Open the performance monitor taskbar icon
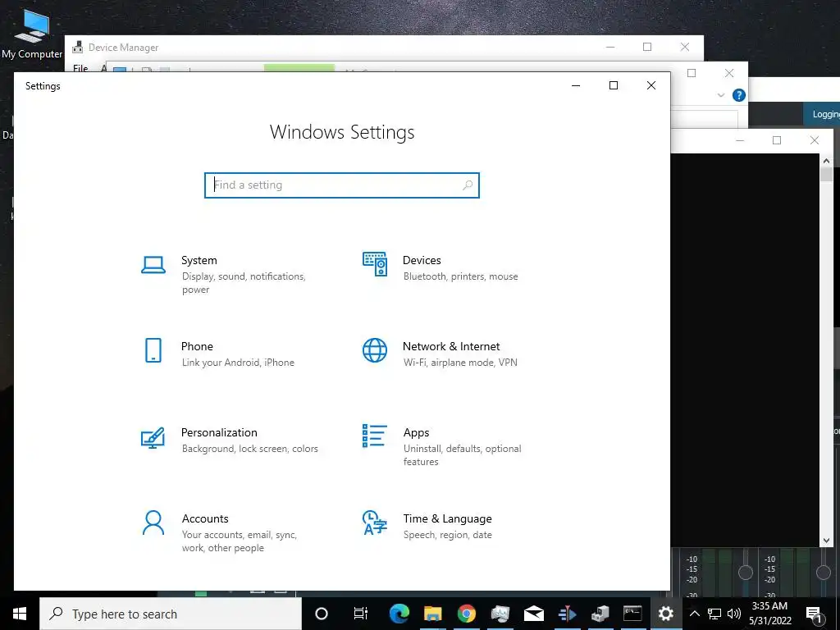 (500, 614)
